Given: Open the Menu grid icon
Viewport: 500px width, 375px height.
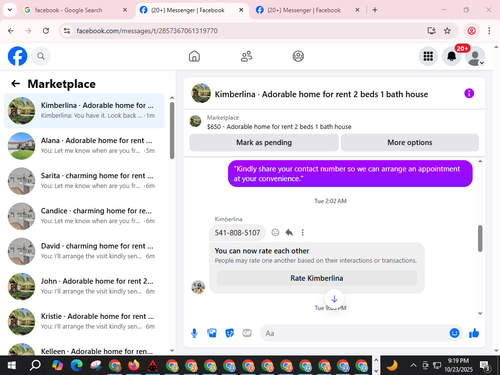Looking at the screenshot, I should (x=428, y=56).
